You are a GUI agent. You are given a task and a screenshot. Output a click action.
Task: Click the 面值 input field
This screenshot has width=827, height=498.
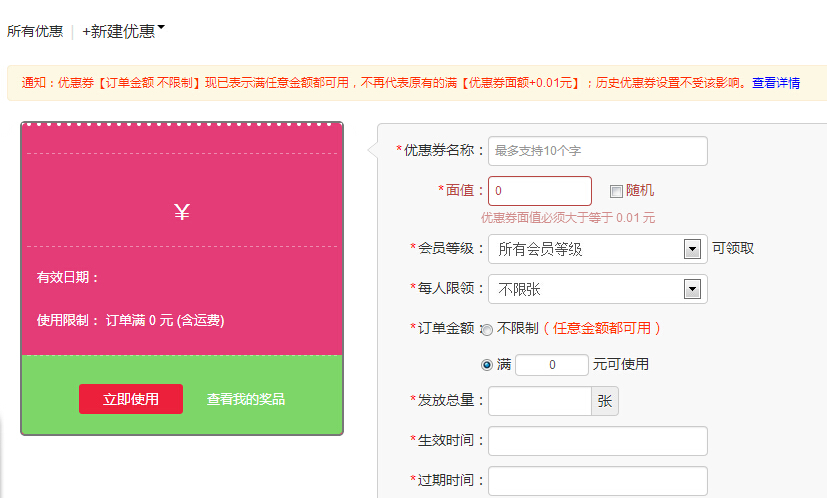[x=540, y=190]
